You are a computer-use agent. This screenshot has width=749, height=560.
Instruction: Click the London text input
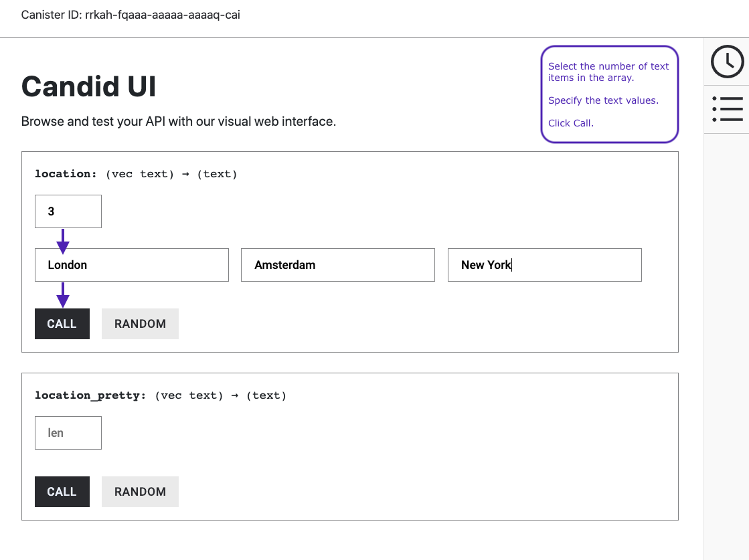(x=131, y=265)
